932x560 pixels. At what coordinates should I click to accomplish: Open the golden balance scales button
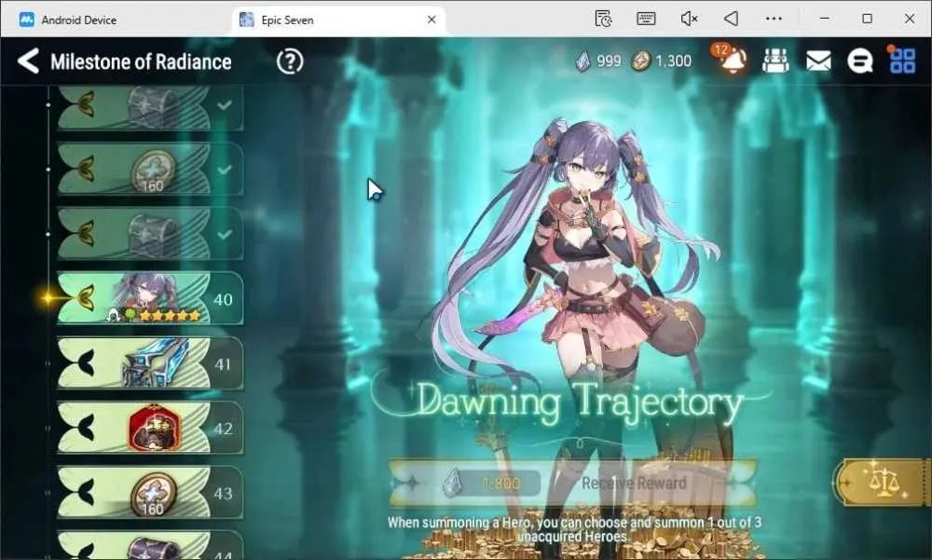click(882, 482)
